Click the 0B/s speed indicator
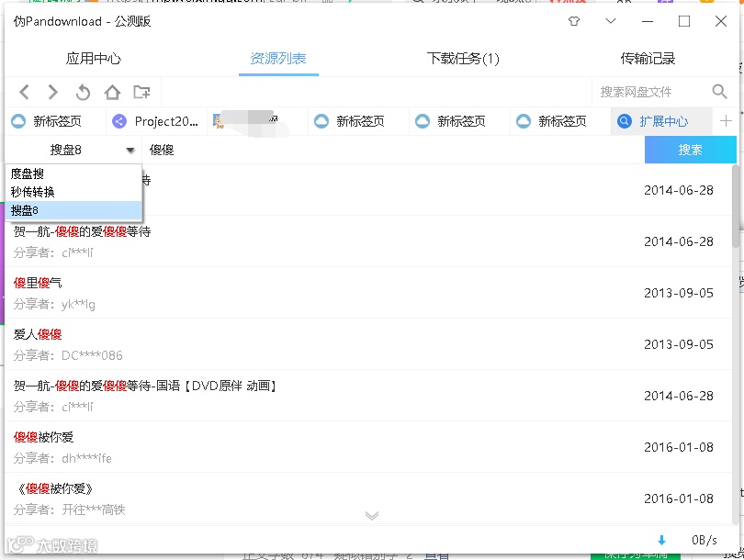Screen dimensions: 744x560 (705, 540)
